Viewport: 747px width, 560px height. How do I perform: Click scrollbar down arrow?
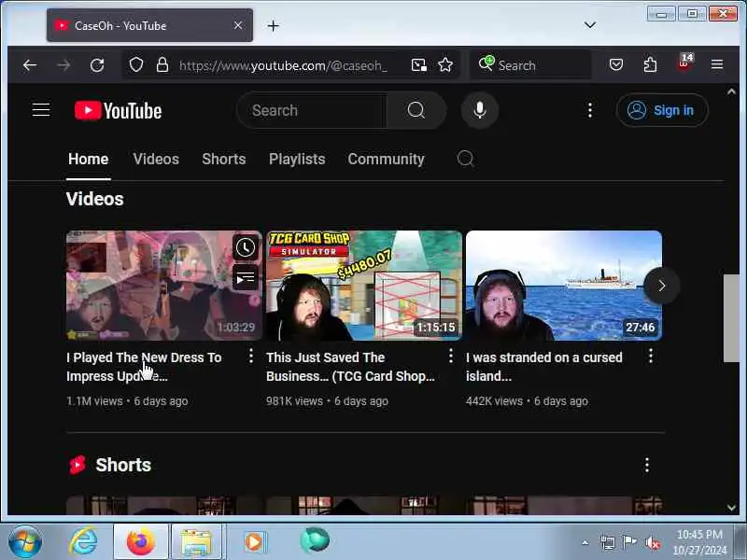(x=731, y=508)
